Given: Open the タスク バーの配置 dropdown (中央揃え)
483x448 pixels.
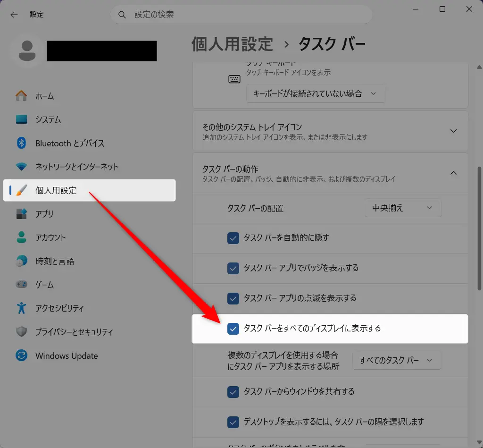Looking at the screenshot, I should pos(403,208).
